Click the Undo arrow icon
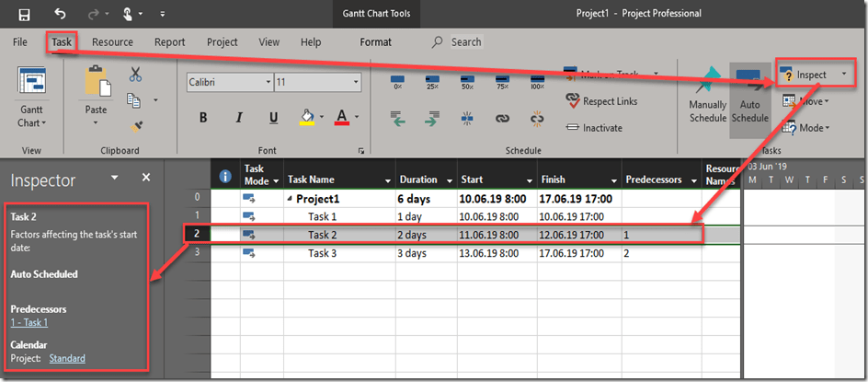The image size is (868, 382). [x=61, y=14]
